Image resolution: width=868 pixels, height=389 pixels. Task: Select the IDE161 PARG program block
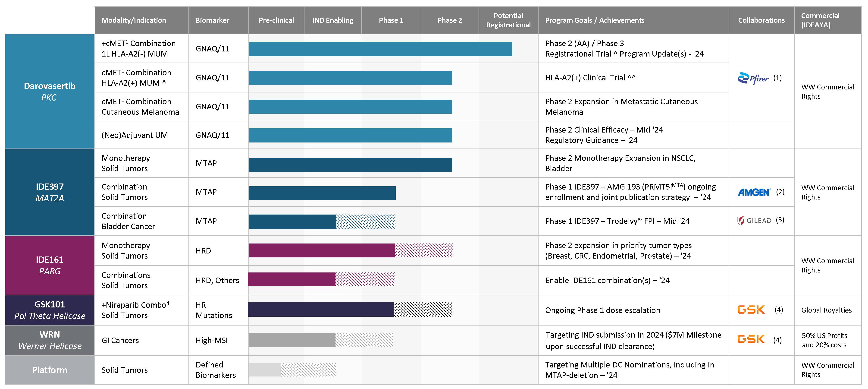point(50,265)
